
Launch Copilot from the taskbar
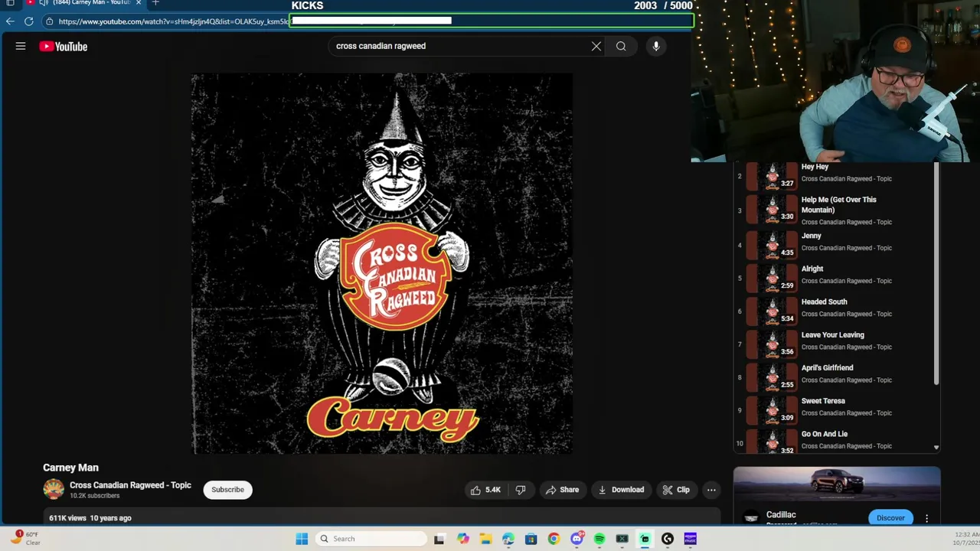[463, 539]
